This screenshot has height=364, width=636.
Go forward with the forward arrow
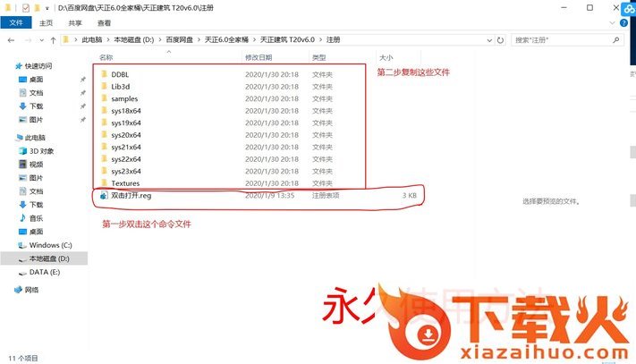pyautogui.click(x=28, y=40)
